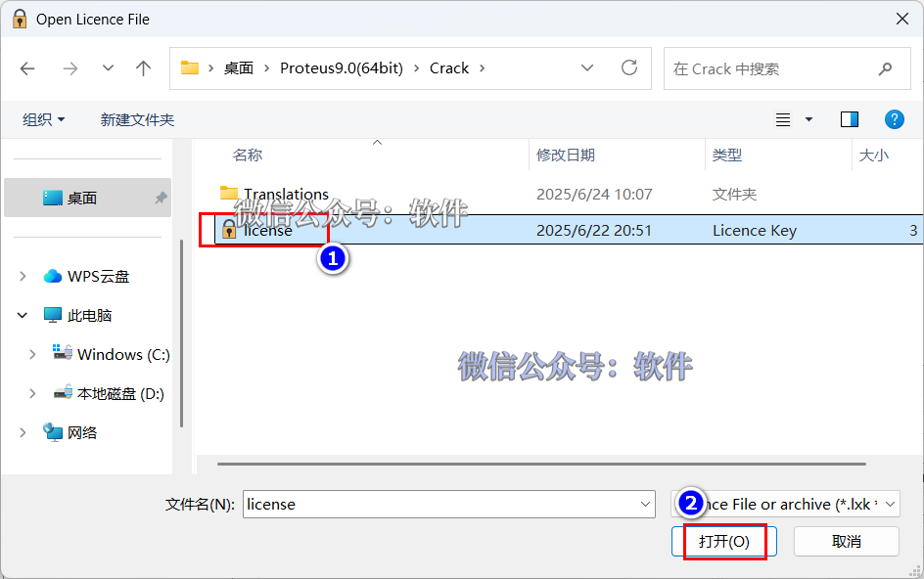Close the Open Licence File dialog
The height and width of the screenshot is (579, 924).
[x=902, y=19]
